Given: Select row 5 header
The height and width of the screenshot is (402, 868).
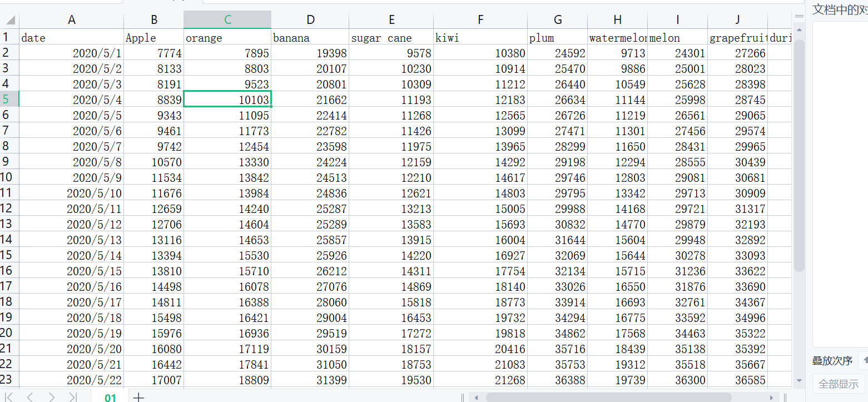Looking at the screenshot, I should (x=9, y=100).
